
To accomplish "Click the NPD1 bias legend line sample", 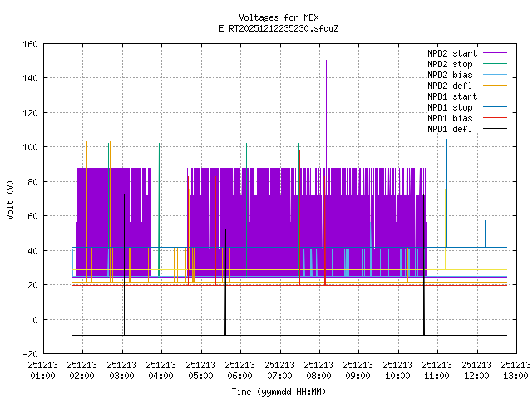I will 490,118.
